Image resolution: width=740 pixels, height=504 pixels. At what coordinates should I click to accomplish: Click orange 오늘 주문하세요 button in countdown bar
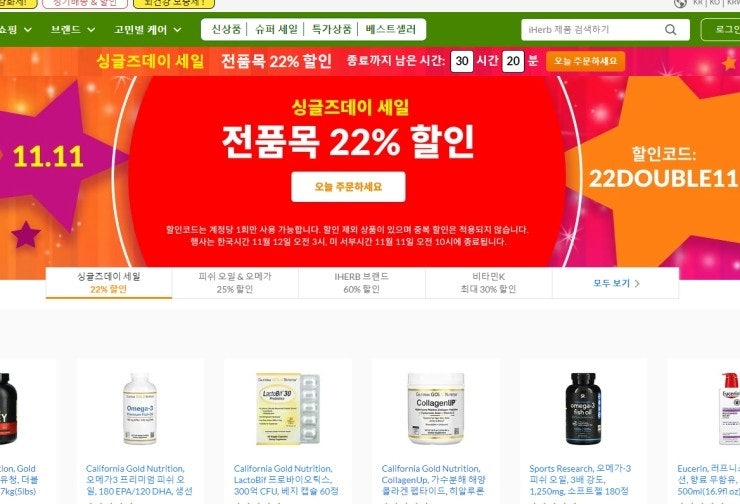[x=585, y=61]
